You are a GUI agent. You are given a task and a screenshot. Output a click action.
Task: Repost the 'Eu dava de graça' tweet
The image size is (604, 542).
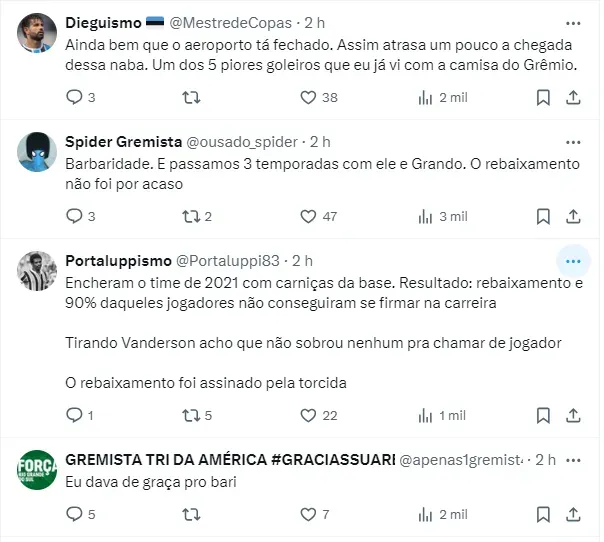point(190,514)
